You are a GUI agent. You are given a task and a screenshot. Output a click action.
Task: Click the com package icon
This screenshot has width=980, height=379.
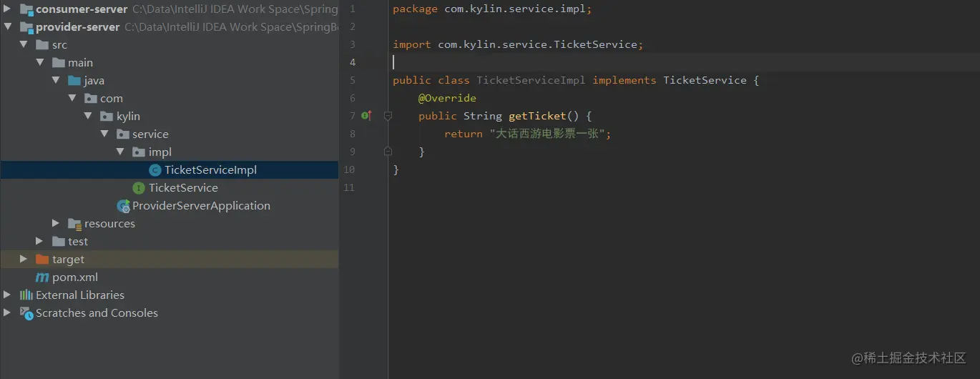(x=91, y=99)
